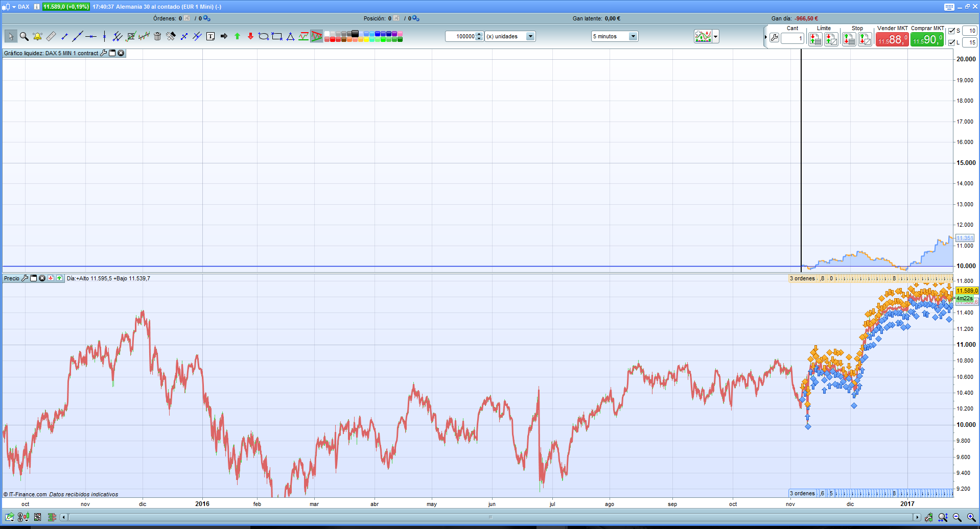Activate the magnifying glass zoom tool

coord(24,36)
